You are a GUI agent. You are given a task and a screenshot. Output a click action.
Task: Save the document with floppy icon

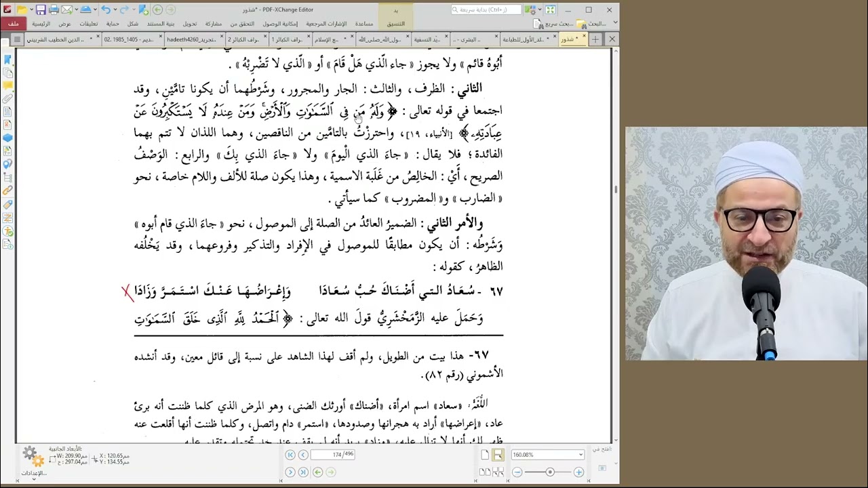(41, 9)
